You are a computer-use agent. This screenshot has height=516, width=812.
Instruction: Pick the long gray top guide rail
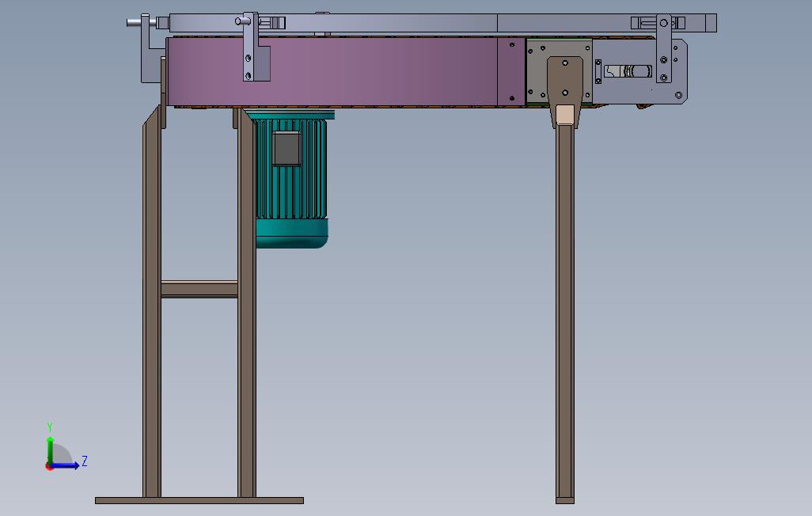(x=443, y=23)
